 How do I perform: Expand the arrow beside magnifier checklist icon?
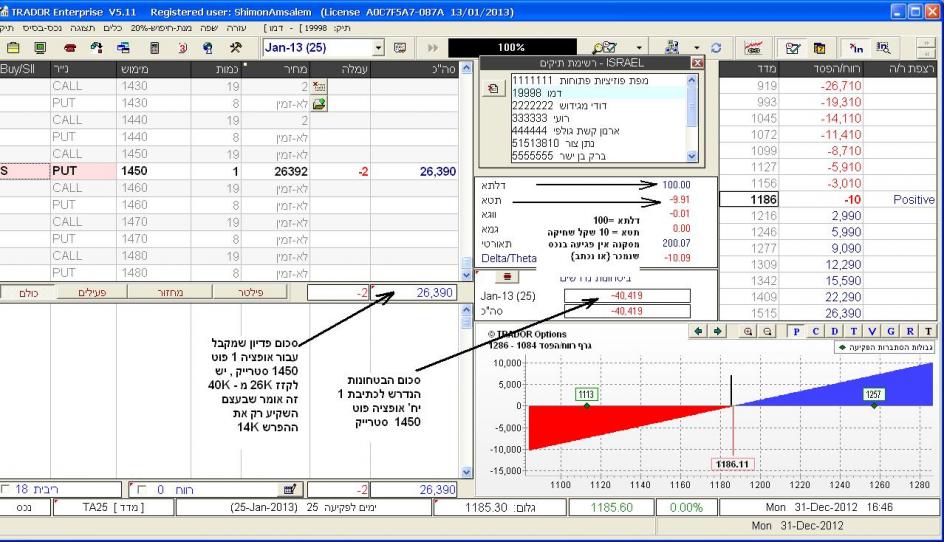pyautogui.click(x=639, y=48)
